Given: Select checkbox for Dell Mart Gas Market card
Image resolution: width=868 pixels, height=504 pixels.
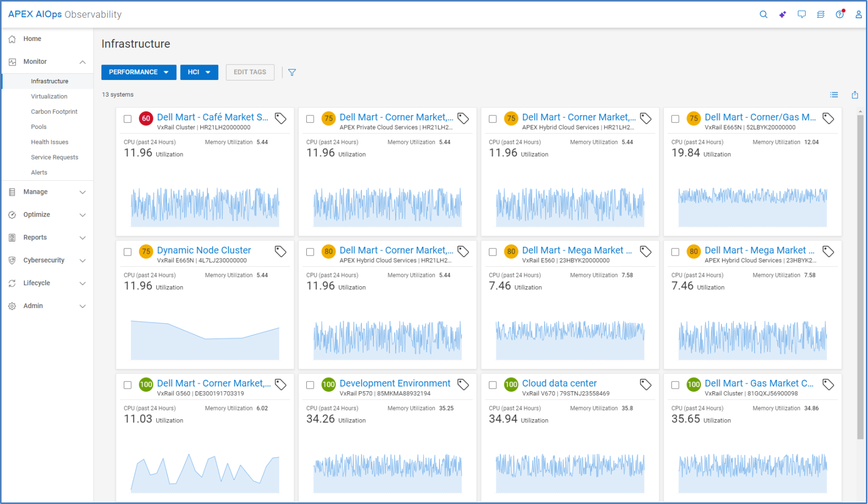Looking at the screenshot, I should 675,385.
